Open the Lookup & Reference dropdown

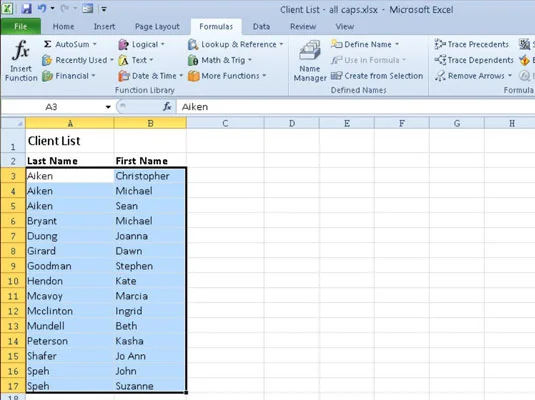236,44
